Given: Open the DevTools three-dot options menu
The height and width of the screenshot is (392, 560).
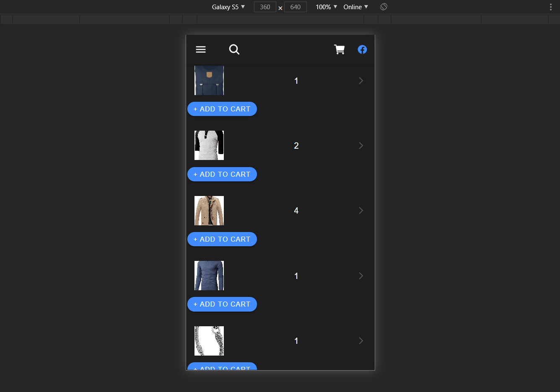Looking at the screenshot, I should coord(550,7).
